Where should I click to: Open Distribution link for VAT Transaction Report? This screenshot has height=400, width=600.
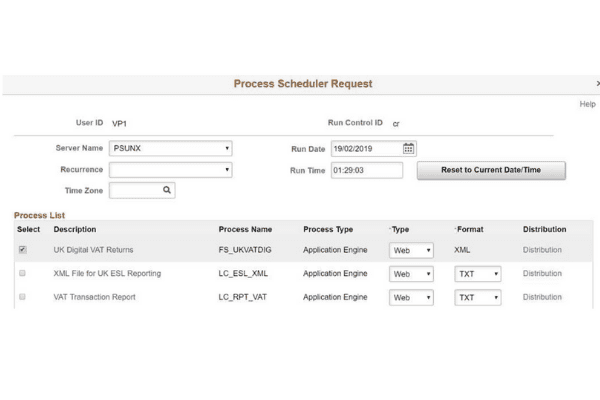coord(542,297)
